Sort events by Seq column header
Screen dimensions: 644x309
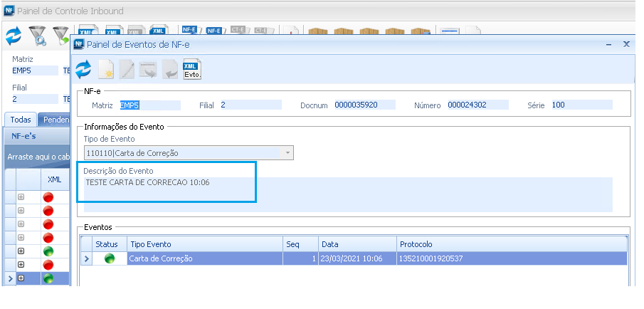click(300, 244)
